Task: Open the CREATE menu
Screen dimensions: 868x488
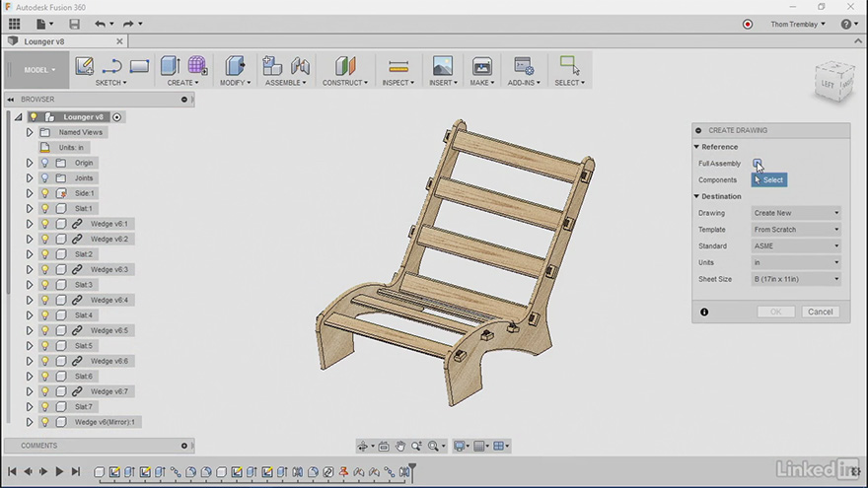Action: 182,83
